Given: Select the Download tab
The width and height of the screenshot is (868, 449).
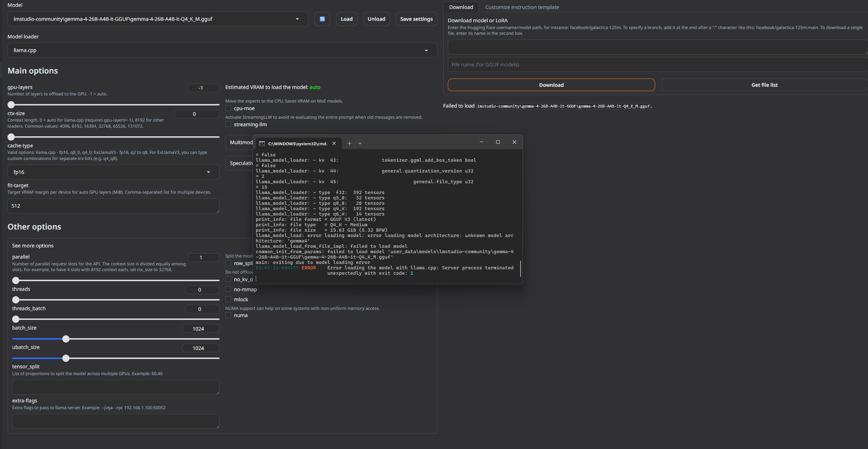Looking at the screenshot, I should (461, 7).
